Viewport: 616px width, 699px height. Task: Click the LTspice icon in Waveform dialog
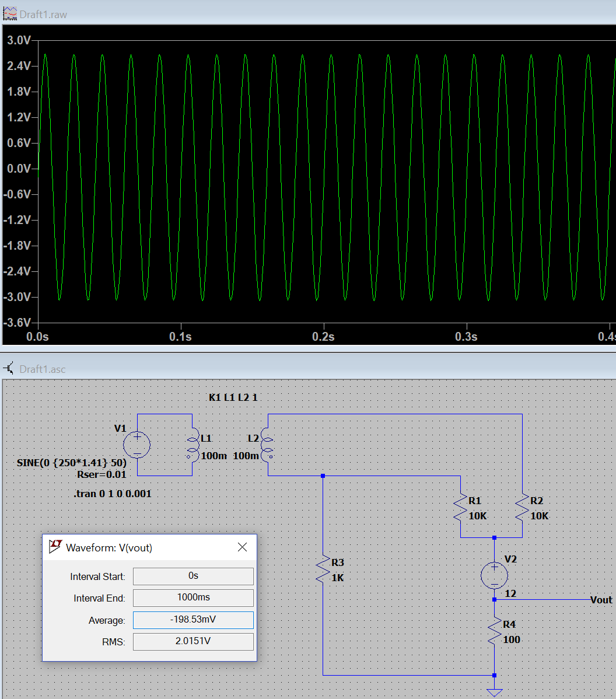(x=55, y=547)
